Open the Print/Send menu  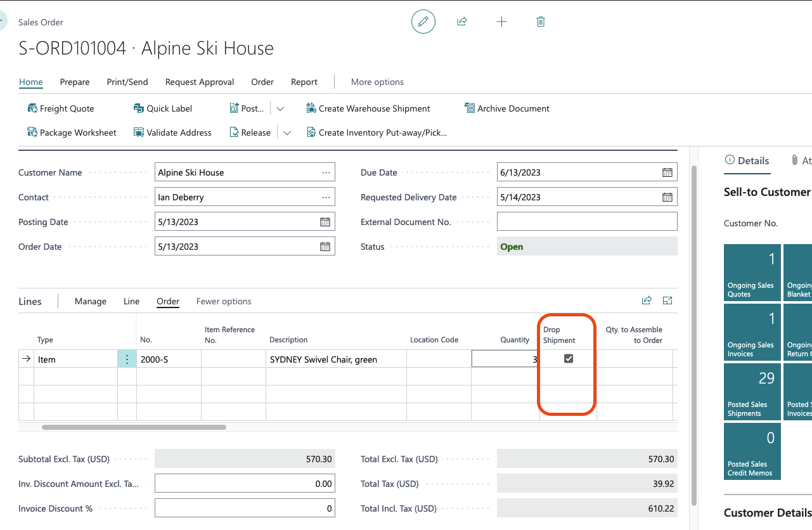127,82
